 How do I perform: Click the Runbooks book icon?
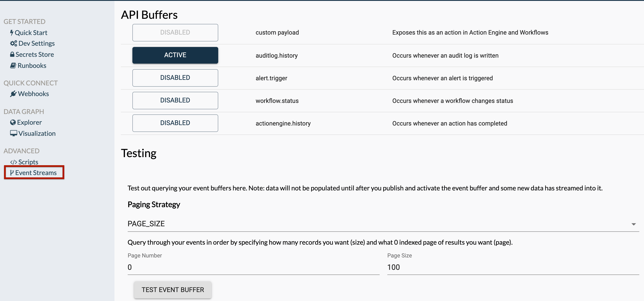coord(13,65)
